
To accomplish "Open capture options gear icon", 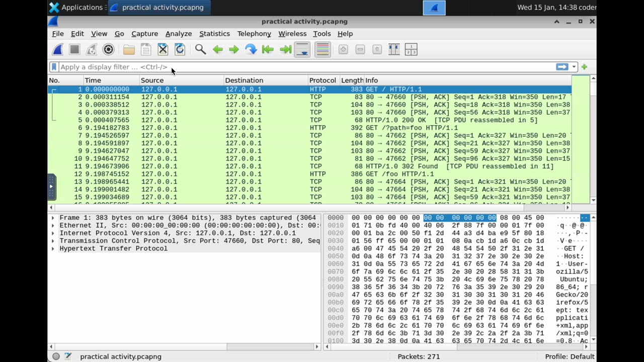I will [108, 49].
